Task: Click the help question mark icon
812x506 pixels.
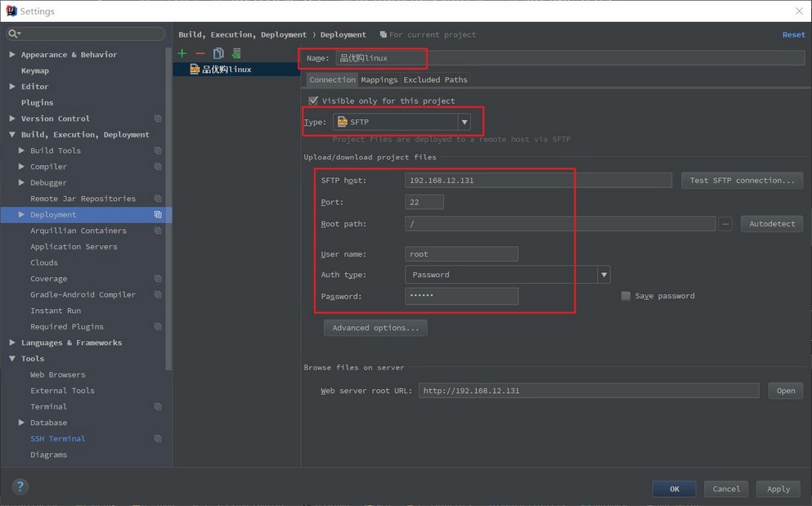Action: click(20, 486)
